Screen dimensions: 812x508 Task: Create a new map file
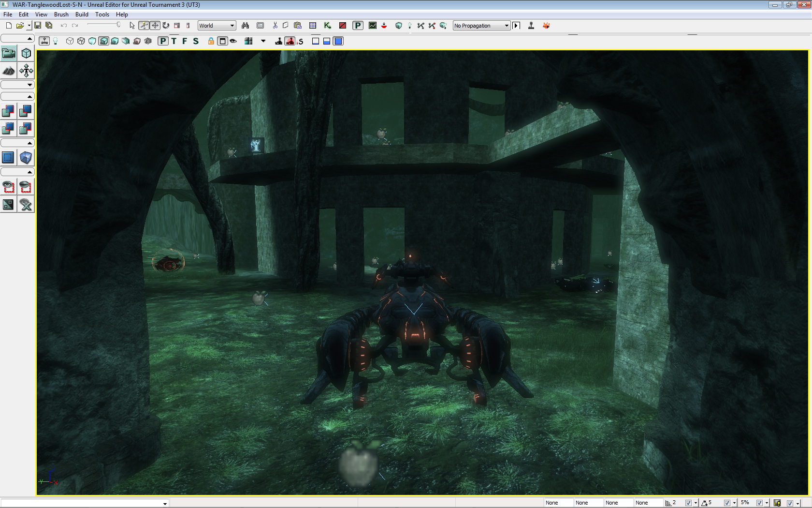pyautogui.click(x=9, y=26)
